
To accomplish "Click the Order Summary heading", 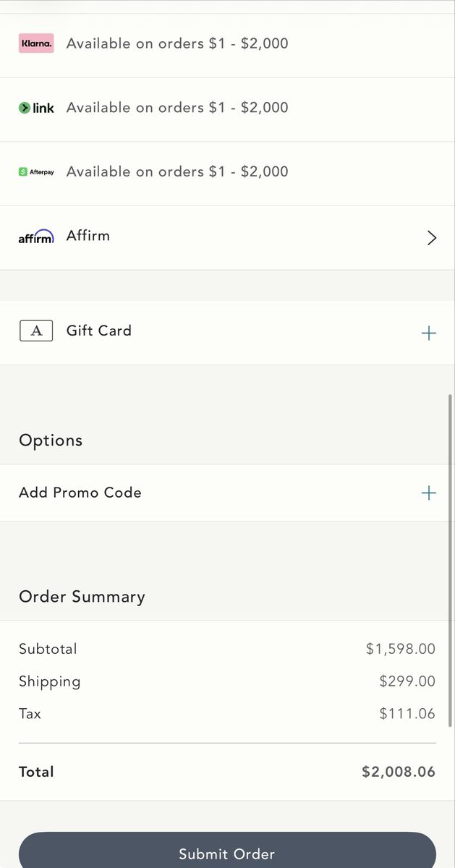I will pyautogui.click(x=82, y=597).
